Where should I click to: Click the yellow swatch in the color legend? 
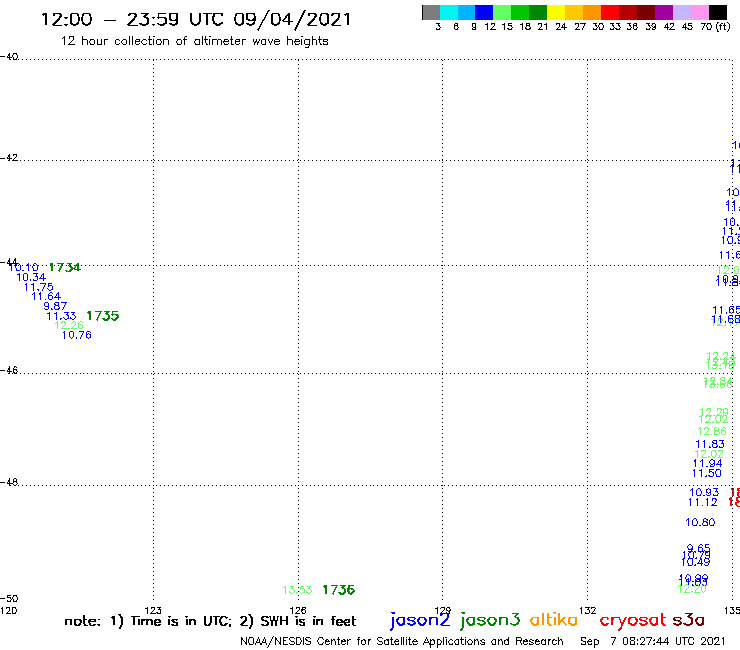click(556, 12)
